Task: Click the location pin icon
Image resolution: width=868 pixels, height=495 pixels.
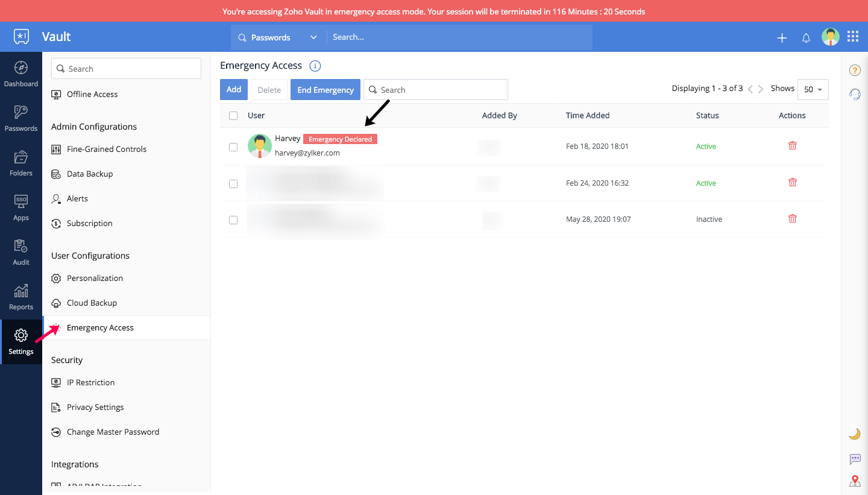Action: (x=855, y=481)
